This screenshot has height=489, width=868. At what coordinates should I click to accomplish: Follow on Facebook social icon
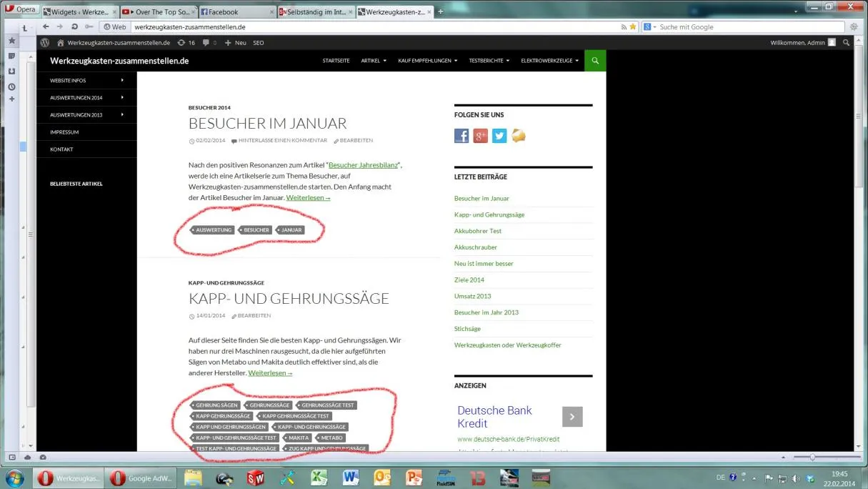[462, 136]
